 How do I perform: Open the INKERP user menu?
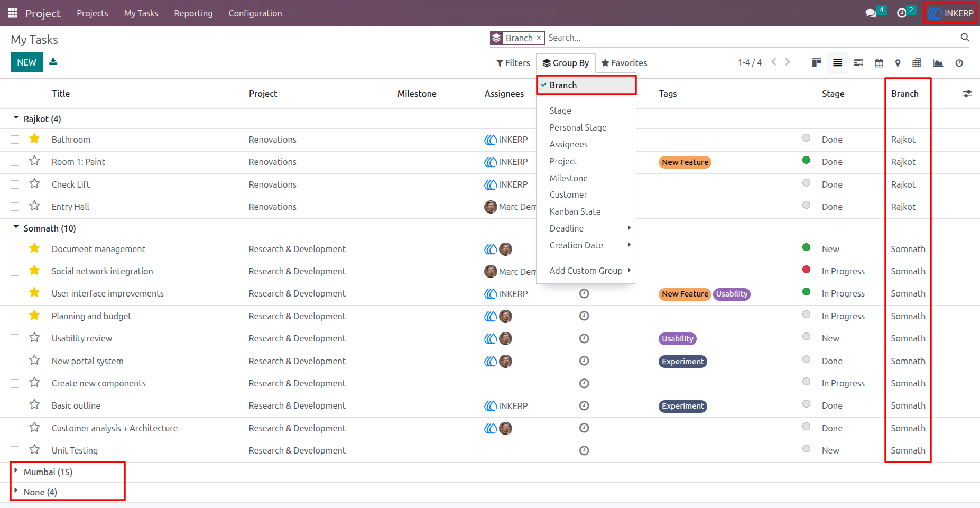[950, 13]
